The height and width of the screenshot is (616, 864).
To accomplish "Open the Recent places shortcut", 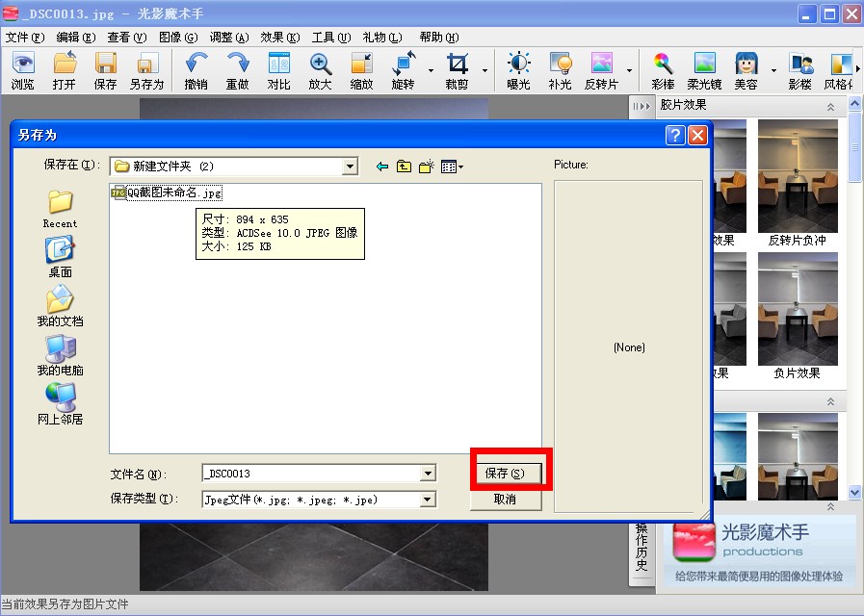I will pyautogui.click(x=60, y=209).
